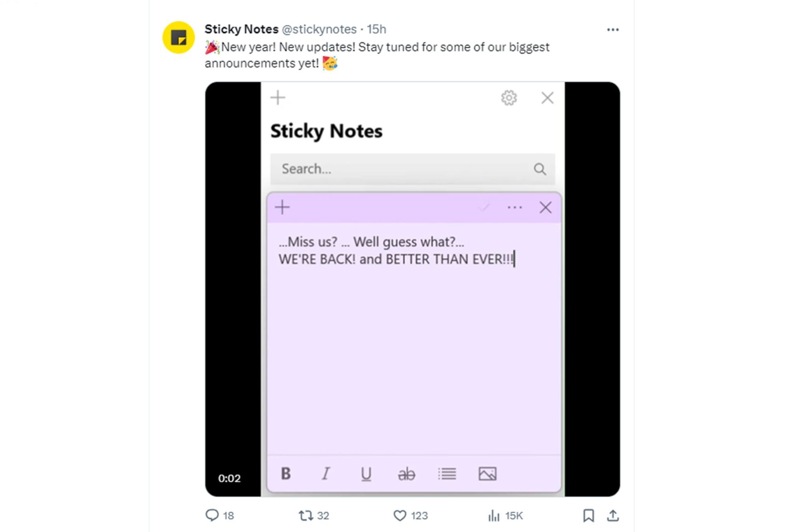
Task: Repost the Sticky Notes tweet
Action: [x=306, y=516]
